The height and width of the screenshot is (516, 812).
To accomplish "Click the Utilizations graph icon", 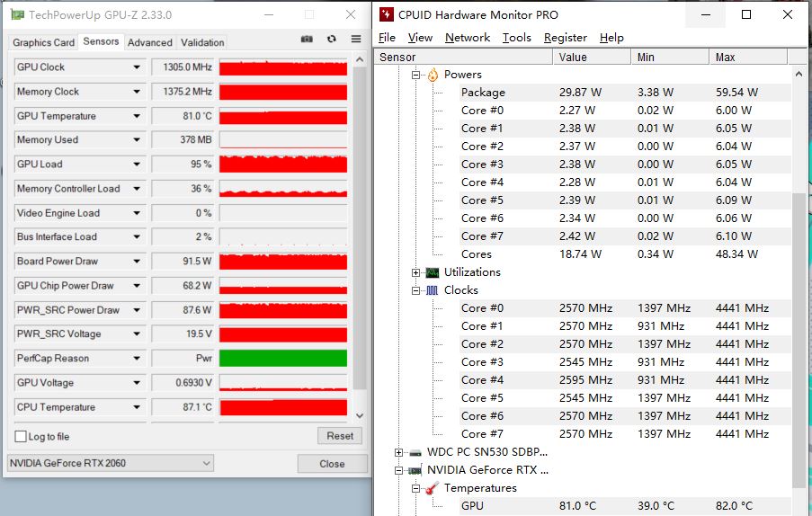I will [x=432, y=272].
